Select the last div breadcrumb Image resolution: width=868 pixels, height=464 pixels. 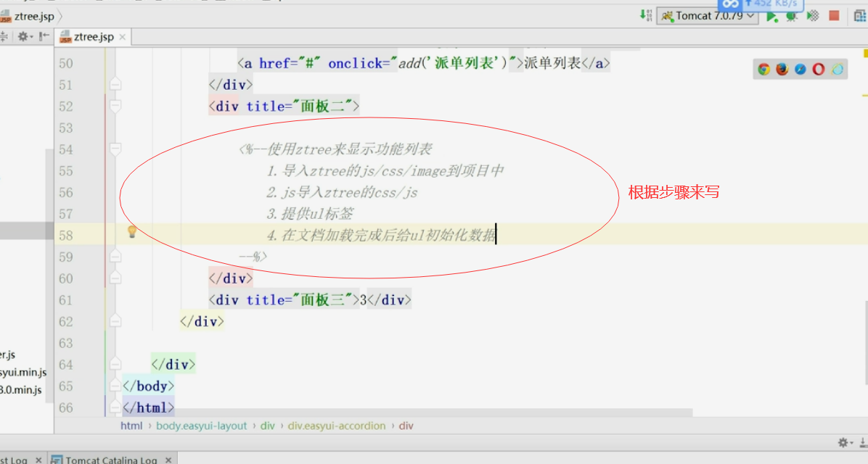[x=406, y=426]
